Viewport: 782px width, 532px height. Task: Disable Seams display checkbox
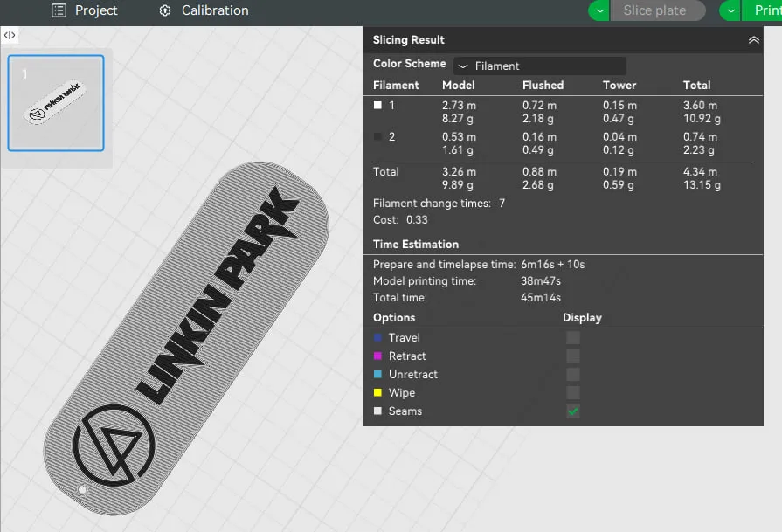(x=573, y=411)
